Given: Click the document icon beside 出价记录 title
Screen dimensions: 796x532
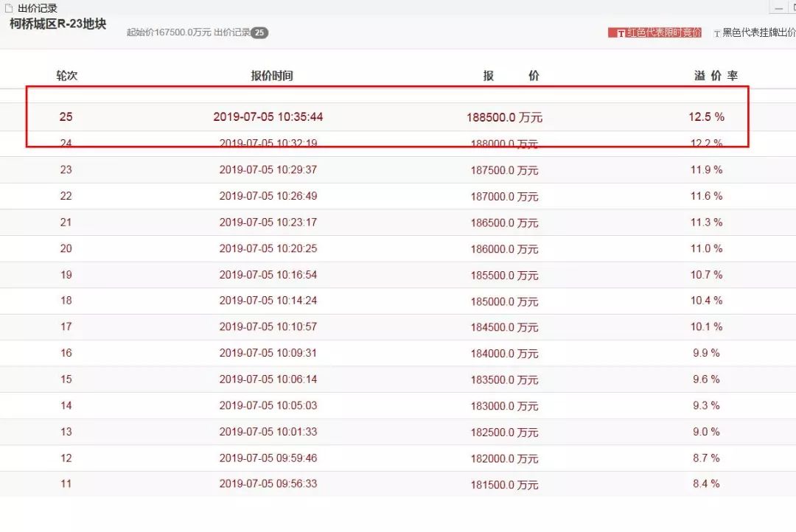Looking at the screenshot, I should click(x=9, y=8).
